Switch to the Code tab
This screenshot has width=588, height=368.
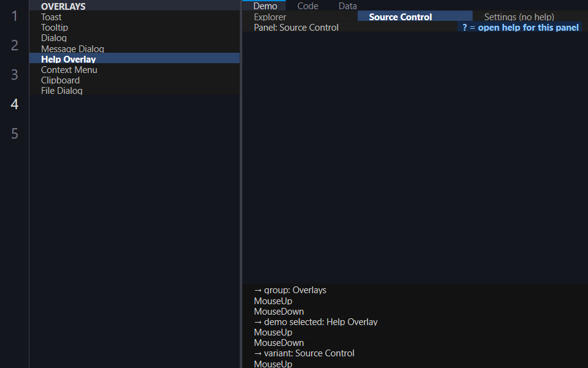(307, 6)
